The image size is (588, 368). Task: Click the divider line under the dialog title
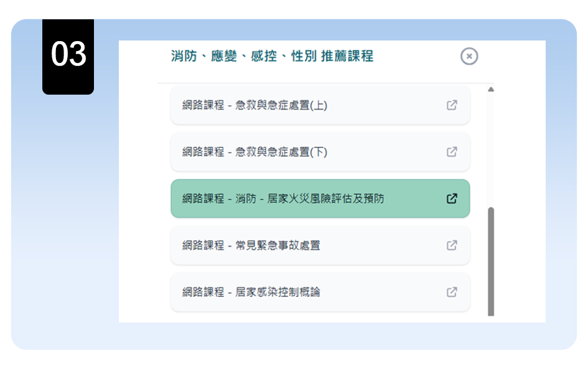324,83
